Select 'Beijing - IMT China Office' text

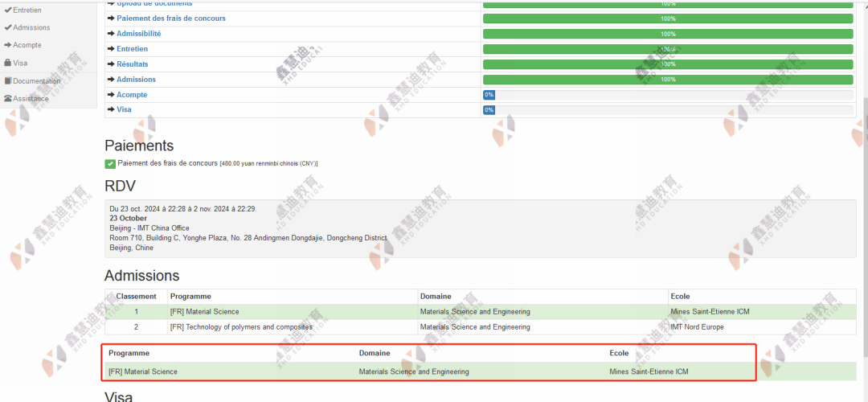coord(149,228)
